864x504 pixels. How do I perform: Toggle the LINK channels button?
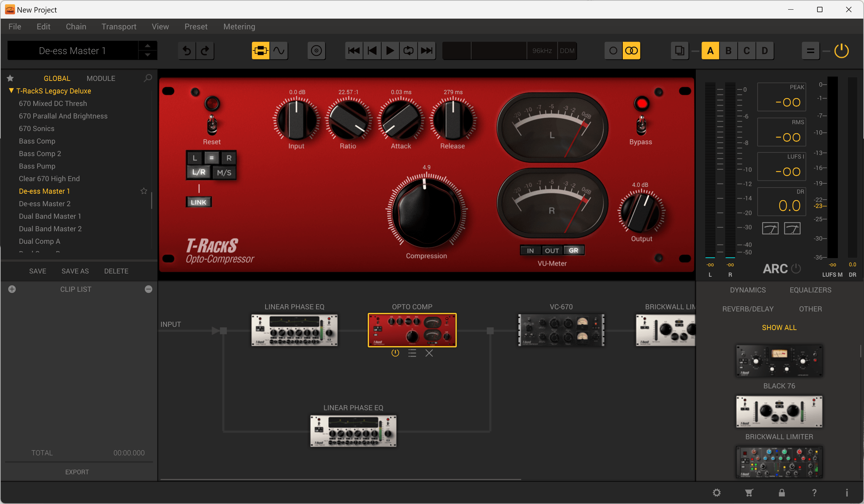tap(199, 202)
